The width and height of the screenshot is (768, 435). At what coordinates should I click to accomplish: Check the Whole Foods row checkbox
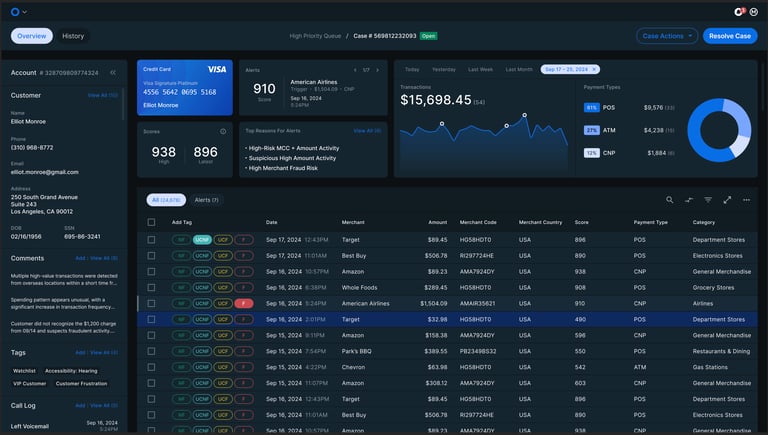pos(151,288)
